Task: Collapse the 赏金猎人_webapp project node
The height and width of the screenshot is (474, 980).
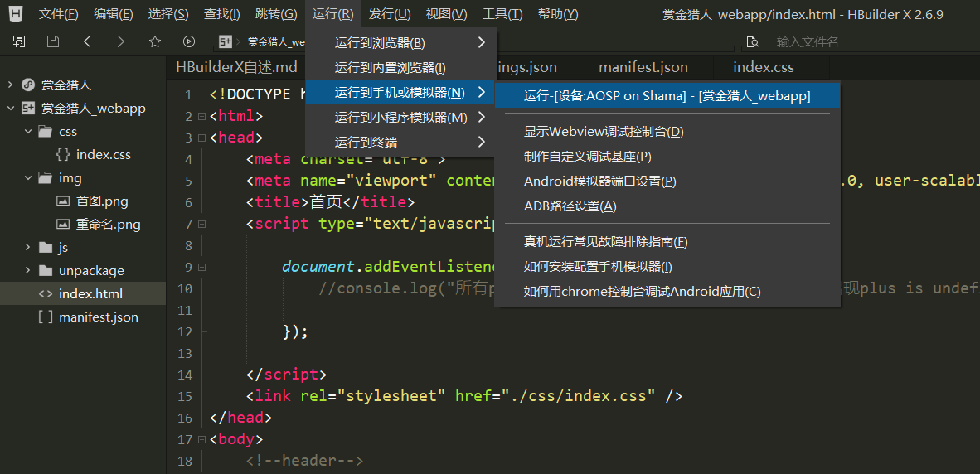Action: [11, 109]
